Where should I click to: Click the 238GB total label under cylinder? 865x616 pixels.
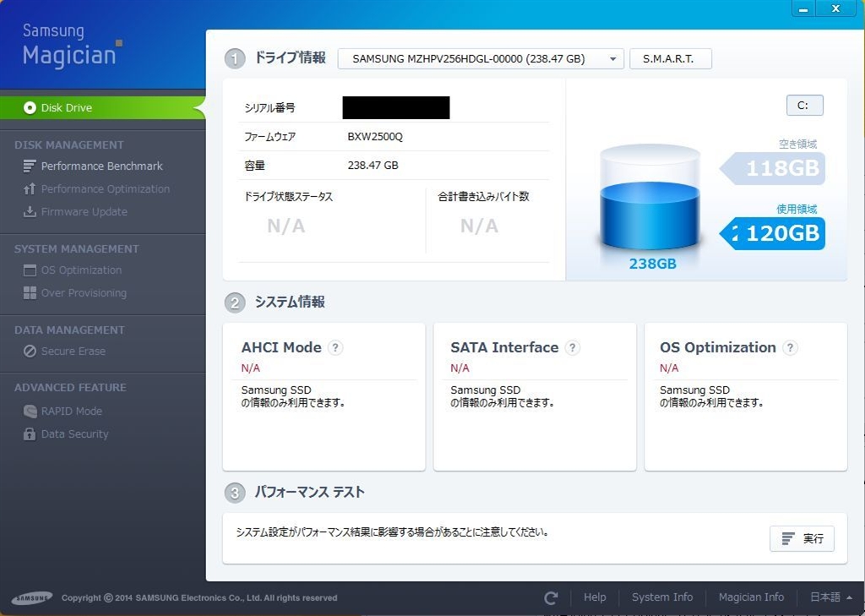[653, 264]
